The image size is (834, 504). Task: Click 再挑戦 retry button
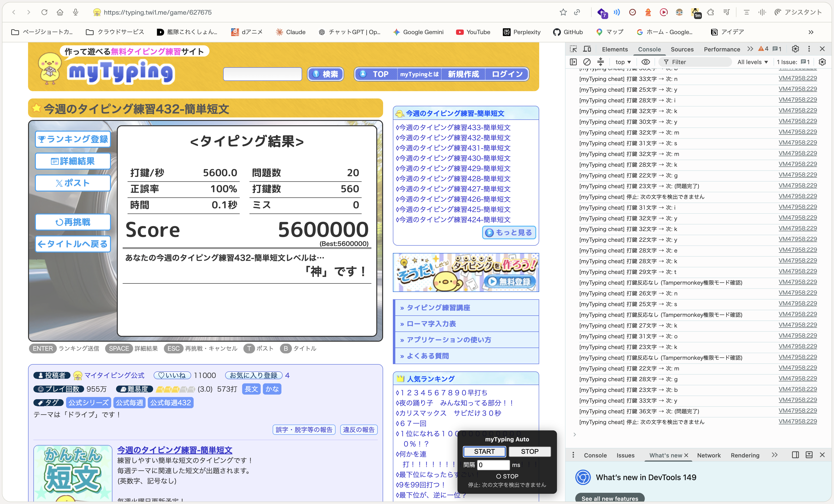73,222
